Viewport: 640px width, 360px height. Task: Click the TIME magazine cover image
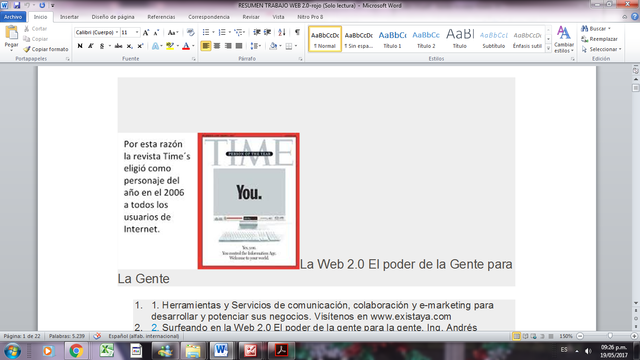[x=249, y=201]
